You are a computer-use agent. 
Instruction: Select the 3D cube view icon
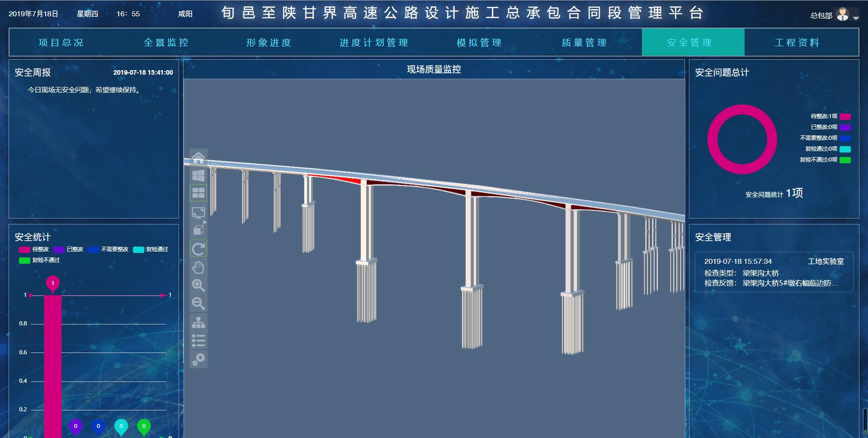(x=198, y=230)
